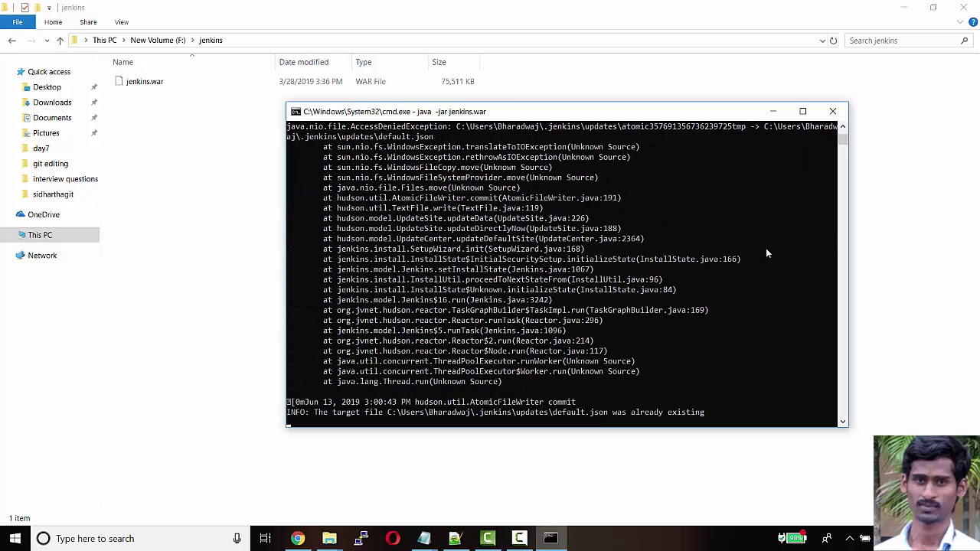Activate the taskbar microphone voice search
980x551 pixels.
tap(237, 538)
